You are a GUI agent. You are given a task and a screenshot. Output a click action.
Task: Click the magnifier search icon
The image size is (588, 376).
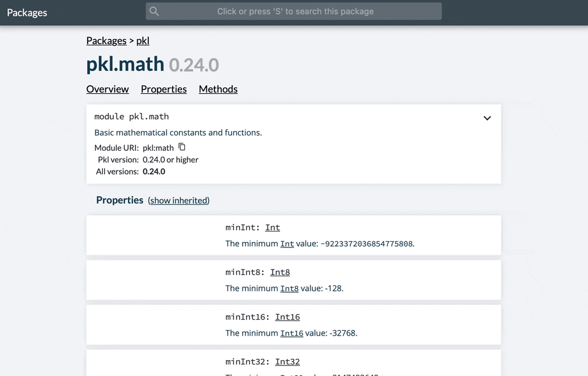pos(154,12)
